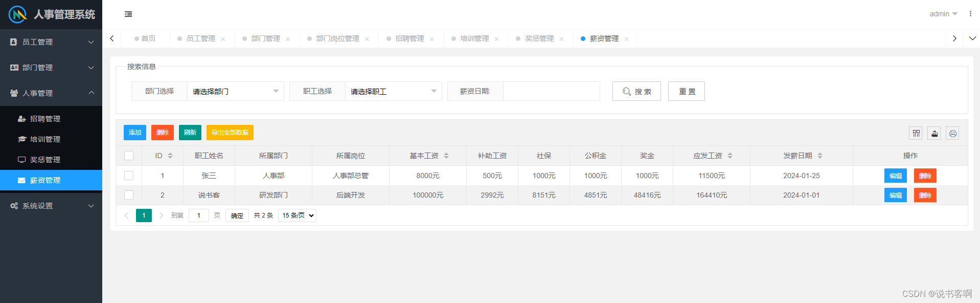Expand the 部门管理 sidebar menu

[x=51, y=68]
